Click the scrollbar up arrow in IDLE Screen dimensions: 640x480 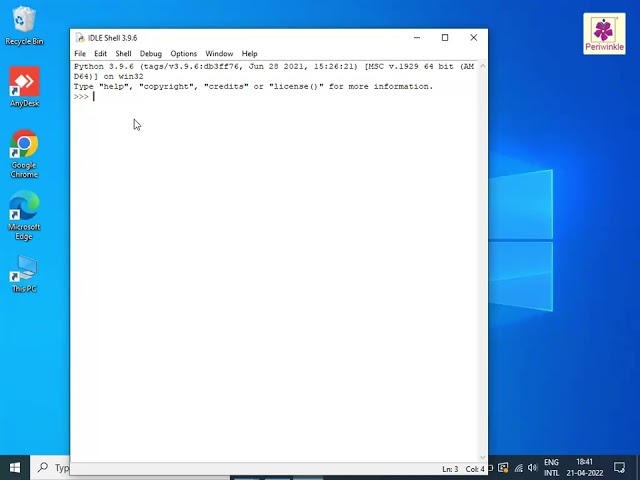482,66
